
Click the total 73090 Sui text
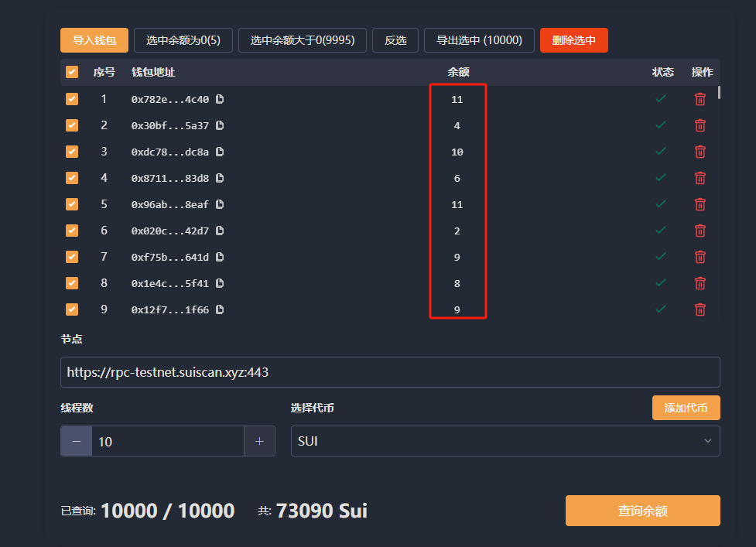tap(322, 511)
